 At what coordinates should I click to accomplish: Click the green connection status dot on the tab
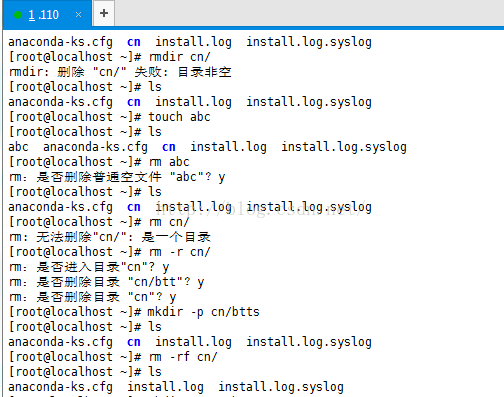[x=18, y=15]
